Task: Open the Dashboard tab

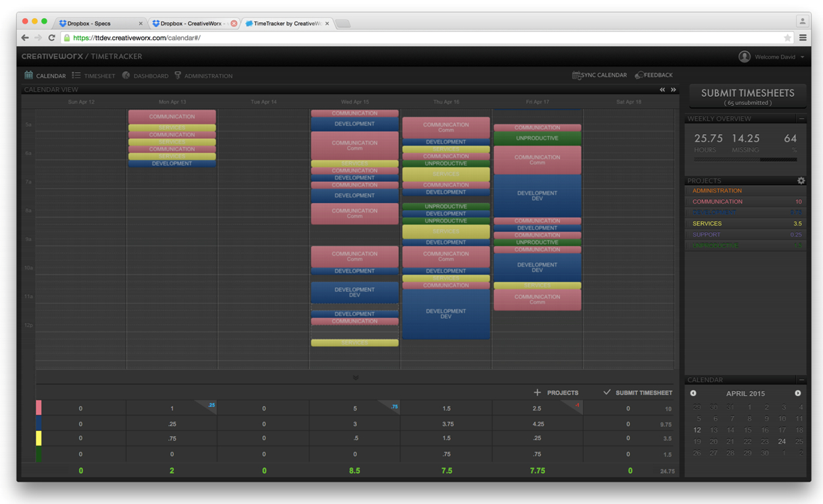Action: click(x=145, y=76)
